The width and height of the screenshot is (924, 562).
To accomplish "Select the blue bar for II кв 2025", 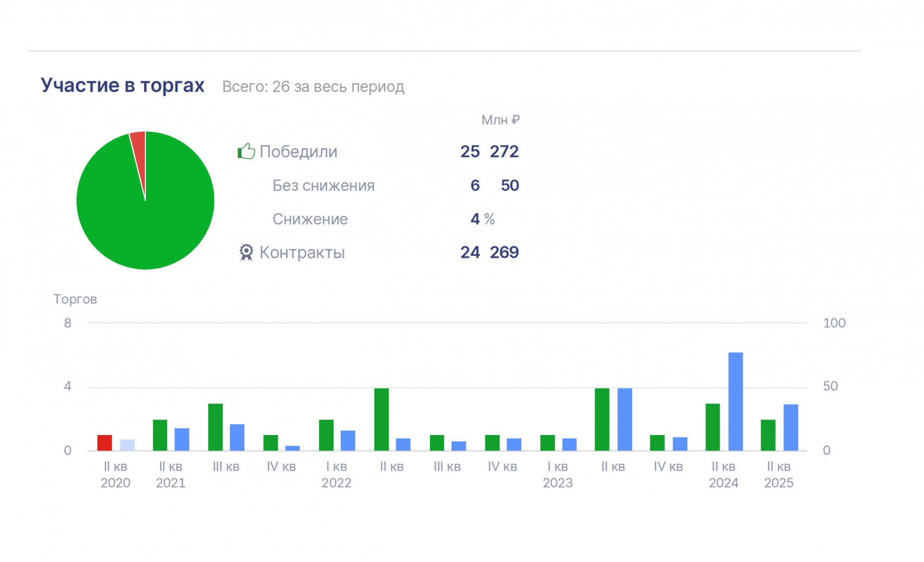I will click(x=791, y=428).
